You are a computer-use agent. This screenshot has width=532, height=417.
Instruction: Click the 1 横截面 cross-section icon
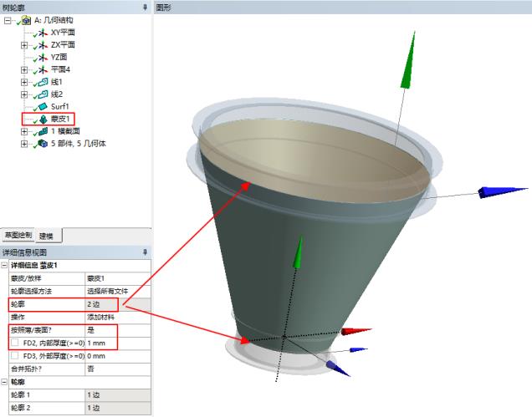tap(42, 131)
